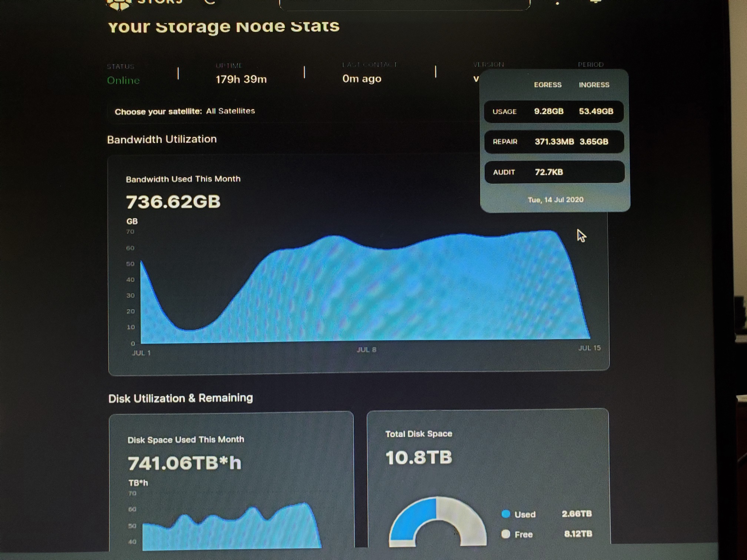Click the AUDIT row in bandwidth tooltip
Image resolution: width=747 pixels, height=560 pixels.
554,172
